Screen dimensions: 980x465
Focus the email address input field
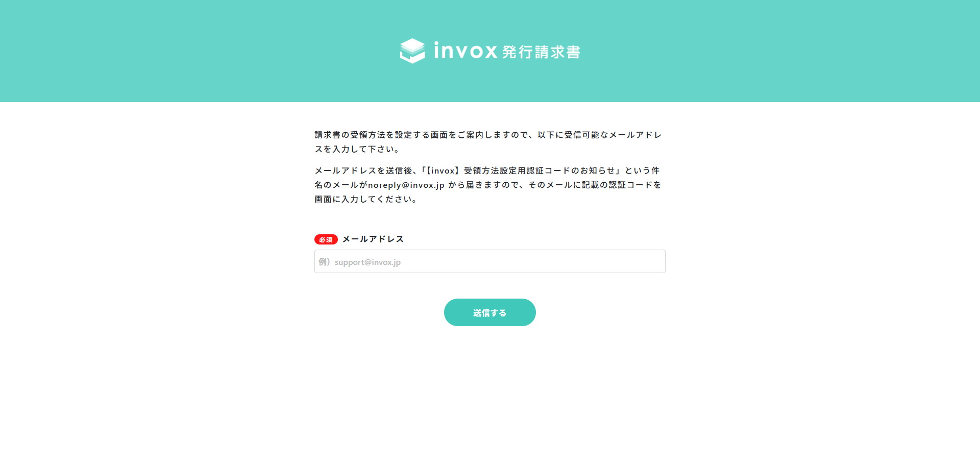coord(490,261)
